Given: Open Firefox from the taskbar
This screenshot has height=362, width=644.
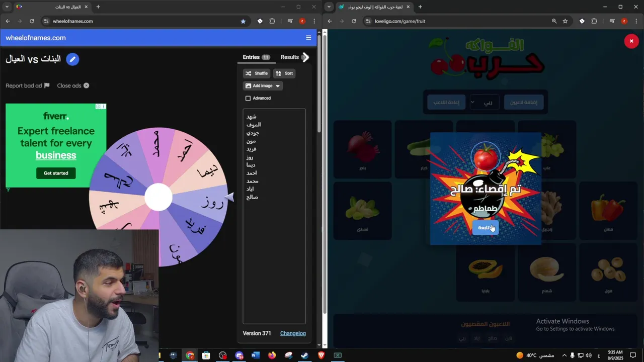Looking at the screenshot, I should [272, 355].
